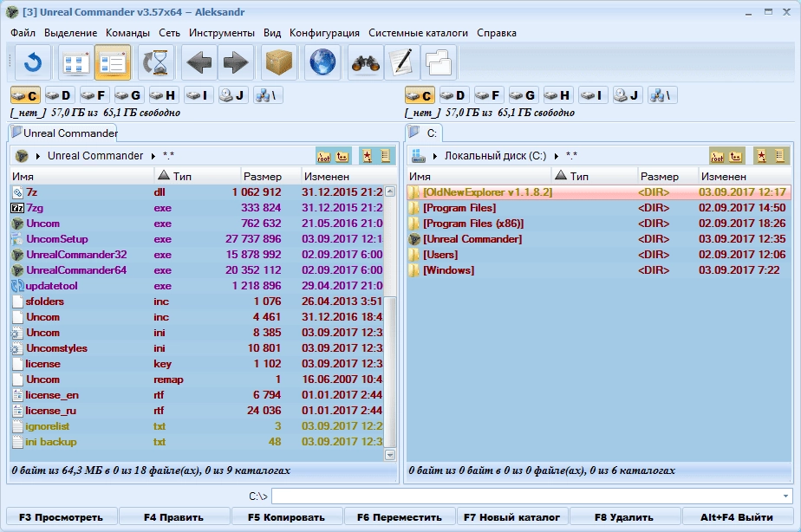Click F7 Новый каталог button
This screenshot has width=801, height=532.
click(511, 517)
